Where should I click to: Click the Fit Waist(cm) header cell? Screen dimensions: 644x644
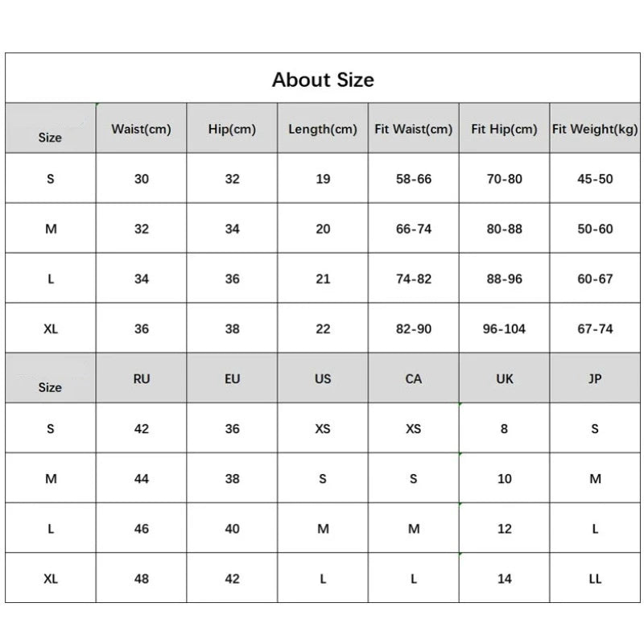(414, 129)
